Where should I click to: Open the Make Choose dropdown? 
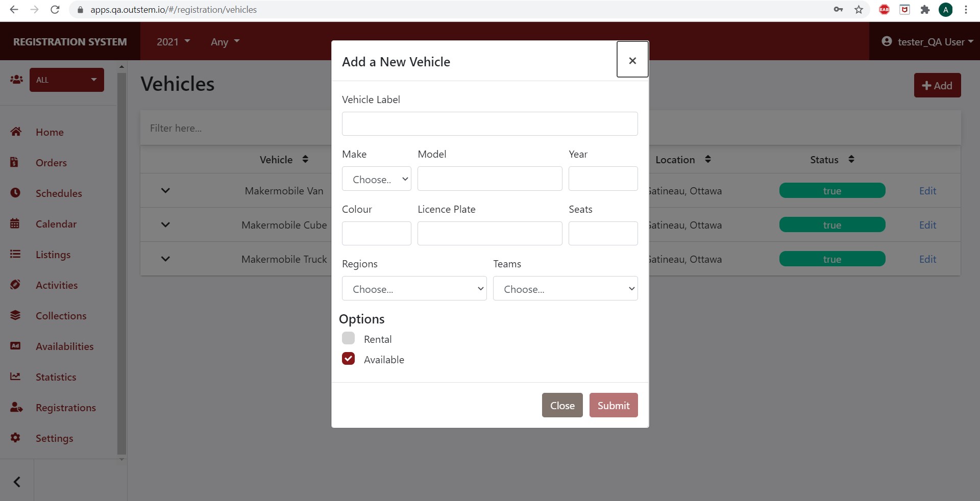click(377, 179)
